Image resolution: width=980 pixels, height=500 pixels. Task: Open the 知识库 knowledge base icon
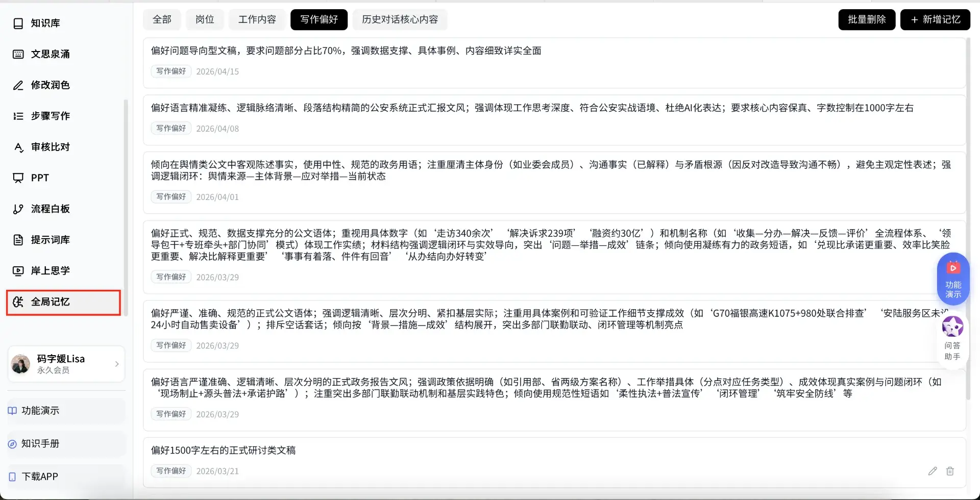coord(18,23)
